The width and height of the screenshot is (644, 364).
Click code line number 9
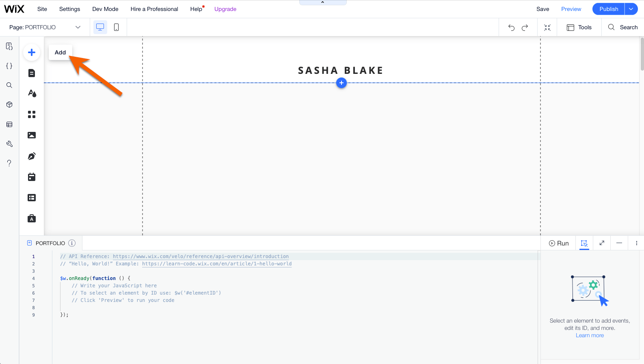tap(34, 315)
